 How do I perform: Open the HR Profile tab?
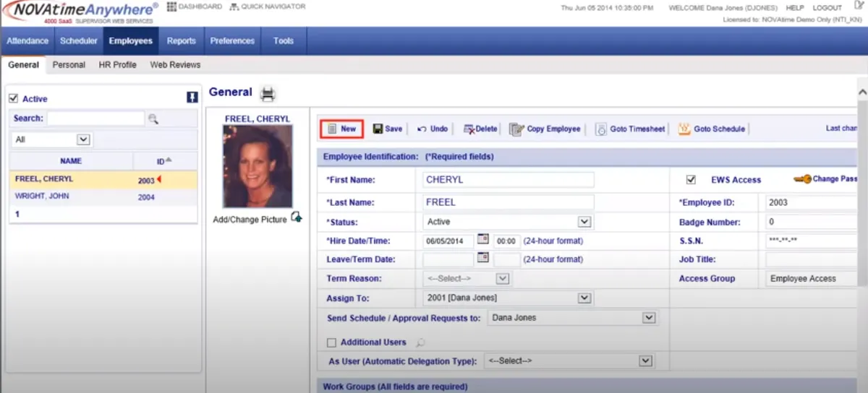tap(118, 65)
